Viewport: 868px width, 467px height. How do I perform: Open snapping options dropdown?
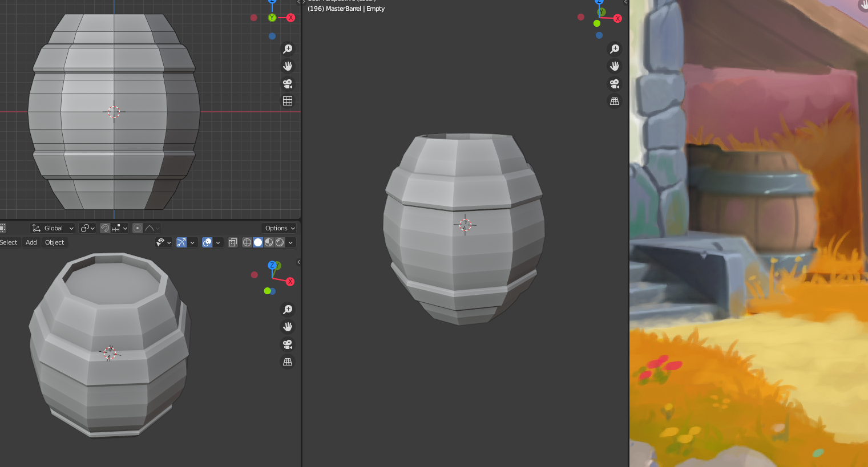120,228
